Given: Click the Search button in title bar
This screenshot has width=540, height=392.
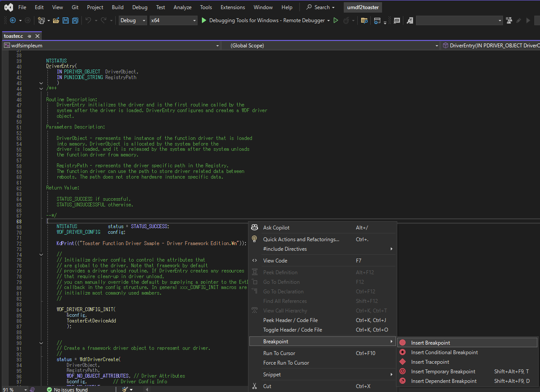Looking at the screenshot, I should [320, 7].
